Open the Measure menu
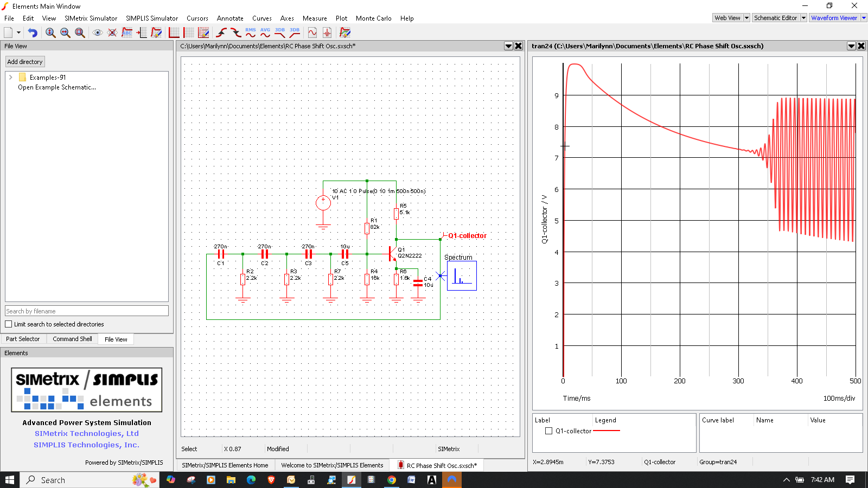The image size is (868, 488). (315, 18)
